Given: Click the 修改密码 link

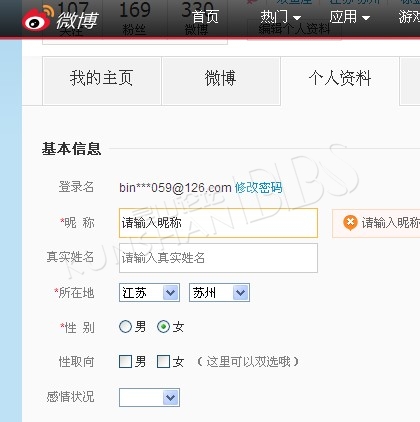Looking at the screenshot, I should [258, 188].
